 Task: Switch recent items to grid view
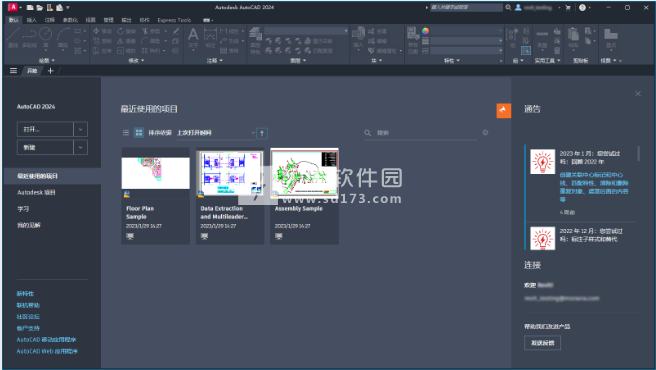pyautogui.click(x=138, y=133)
